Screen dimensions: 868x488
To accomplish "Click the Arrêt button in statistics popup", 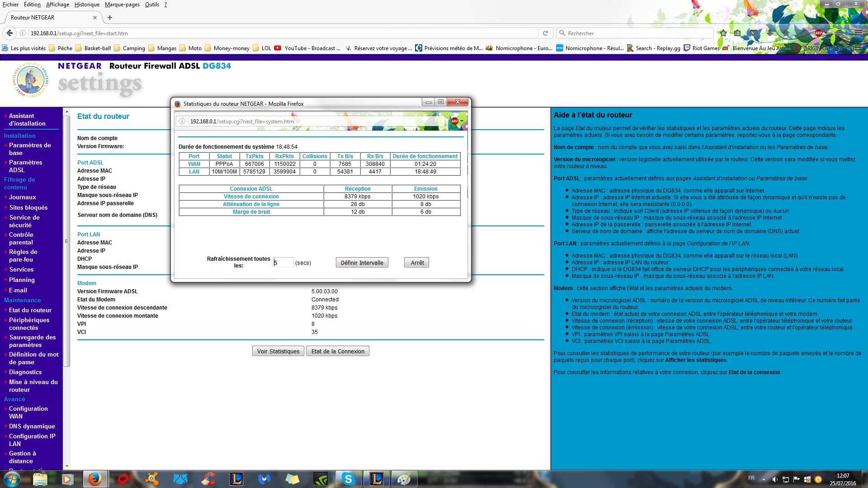I will click(417, 263).
